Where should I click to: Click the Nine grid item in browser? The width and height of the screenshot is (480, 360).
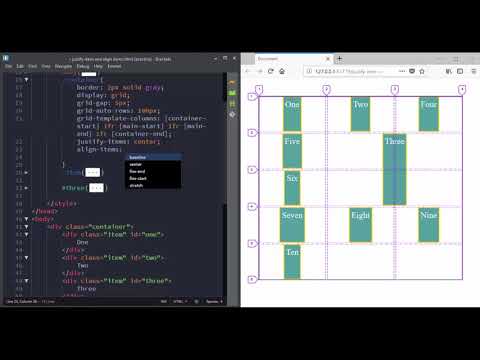click(x=429, y=225)
